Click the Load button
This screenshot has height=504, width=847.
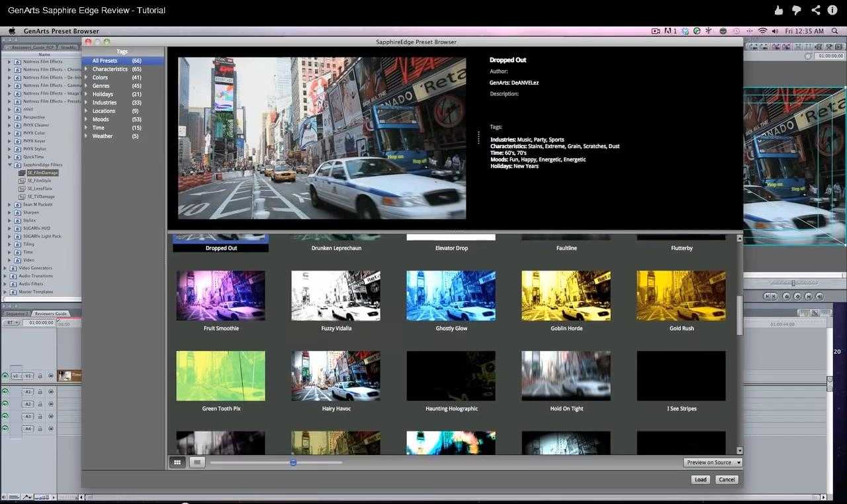click(700, 480)
